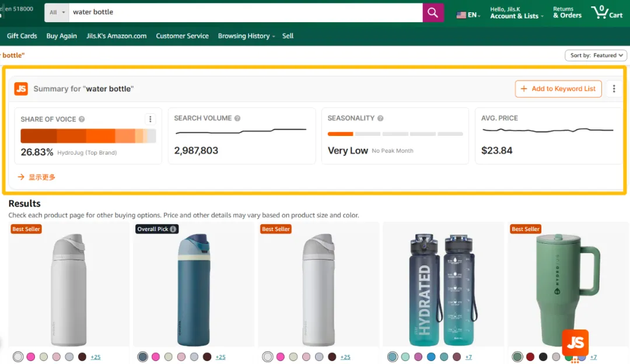Expand Browsing History dropdown

tap(246, 36)
